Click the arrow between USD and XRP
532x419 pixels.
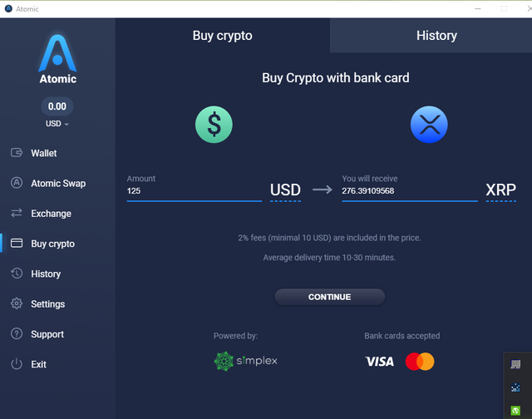click(322, 190)
